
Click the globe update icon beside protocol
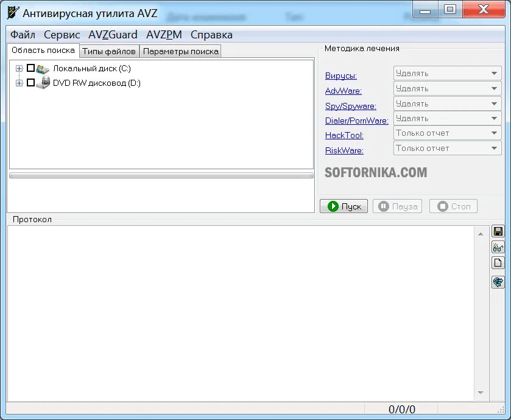pyautogui.click(x=498, y=282)
